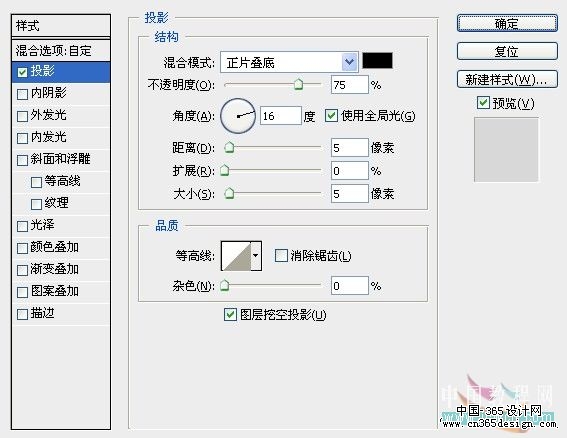Toggle the 使用全局光 (Use Global Light) checkbox
This screenshot has height=438, width=567.
point(331,116)
